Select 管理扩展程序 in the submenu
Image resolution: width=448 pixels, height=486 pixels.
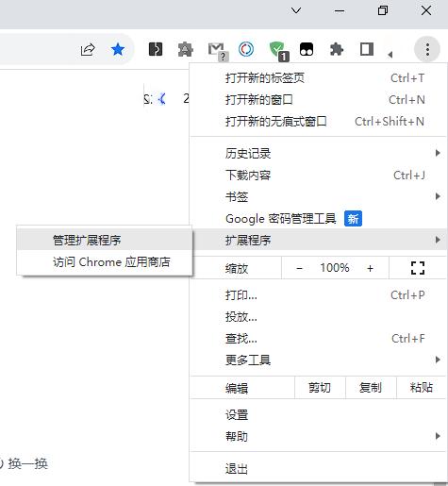click(105, 240)
